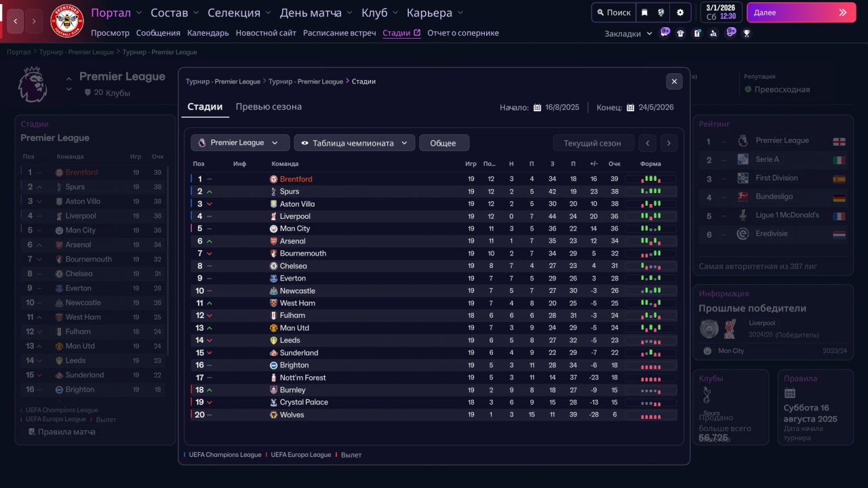Click the Далее continue button
Viewport: 868px width, 488px height.
802,12
